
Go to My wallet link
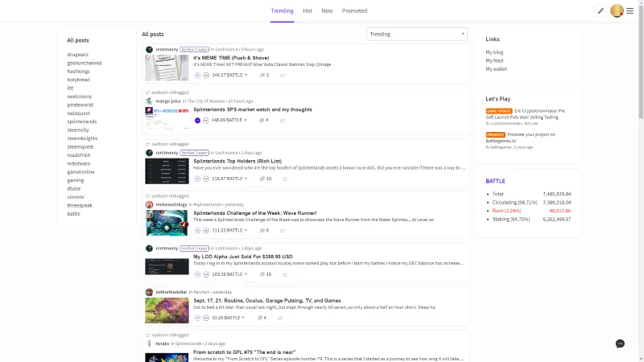tap(496, 69)
